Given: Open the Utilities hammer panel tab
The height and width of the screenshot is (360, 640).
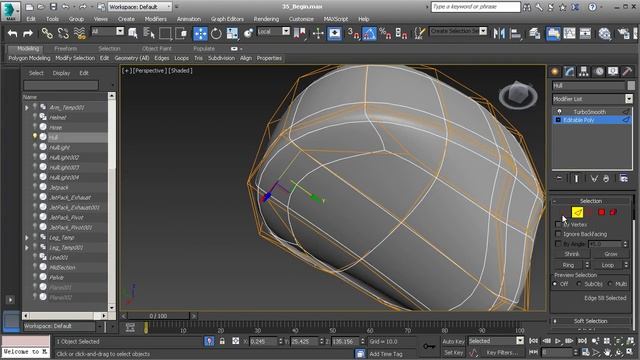Looking at the screenshot, I should 627,72.
